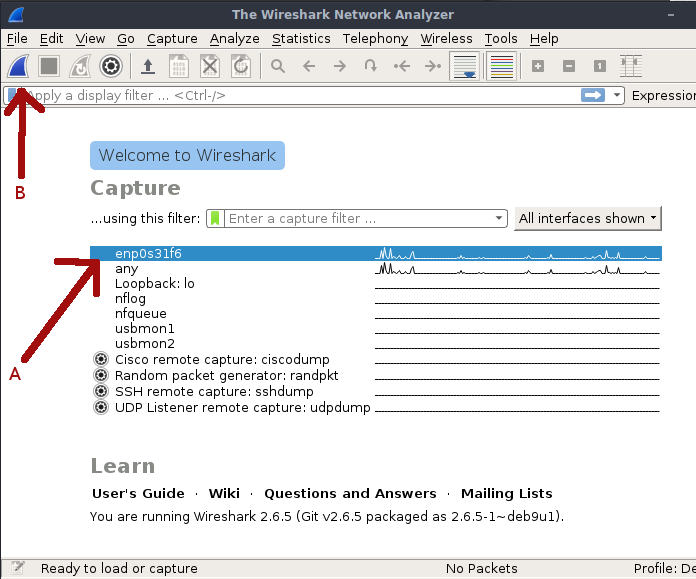Go to specified packet icon
Image resolution: width=696 pixels, height=579 pixels.
click(371, 67)
